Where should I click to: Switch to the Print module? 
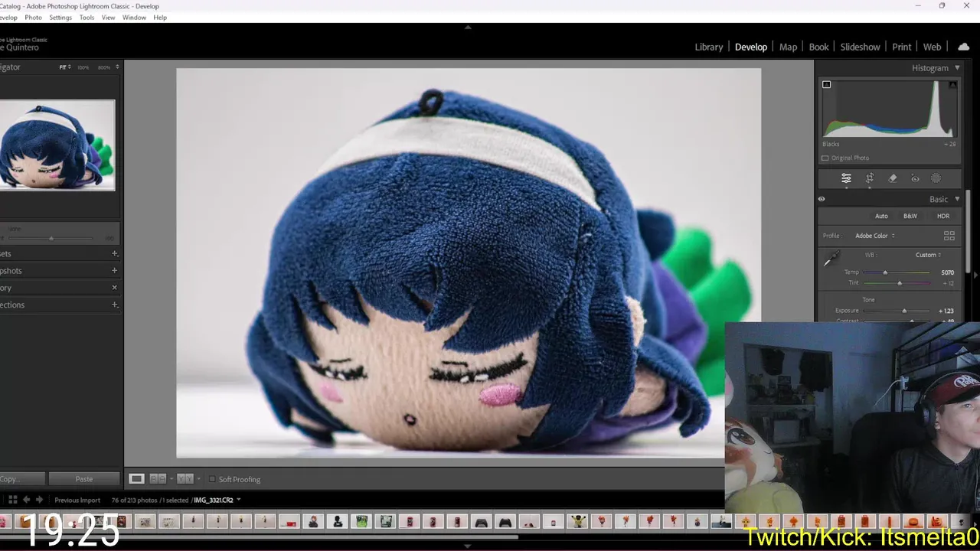click(902, 47)
